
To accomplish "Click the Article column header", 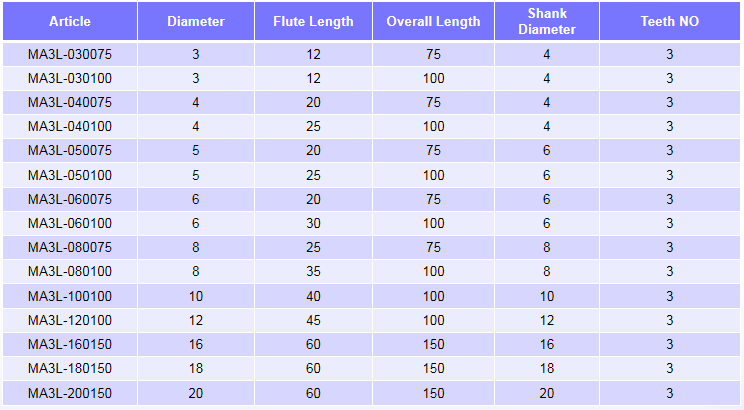I will pyautogui.click(x=70, y=21).
